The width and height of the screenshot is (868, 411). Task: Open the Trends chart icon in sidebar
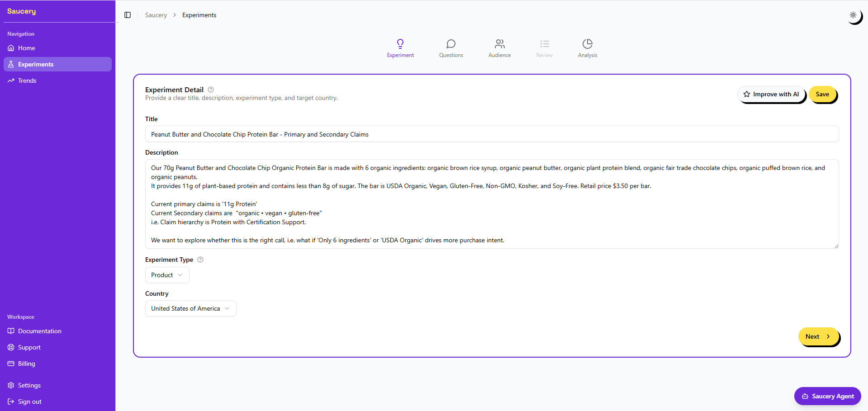point(11,80)
